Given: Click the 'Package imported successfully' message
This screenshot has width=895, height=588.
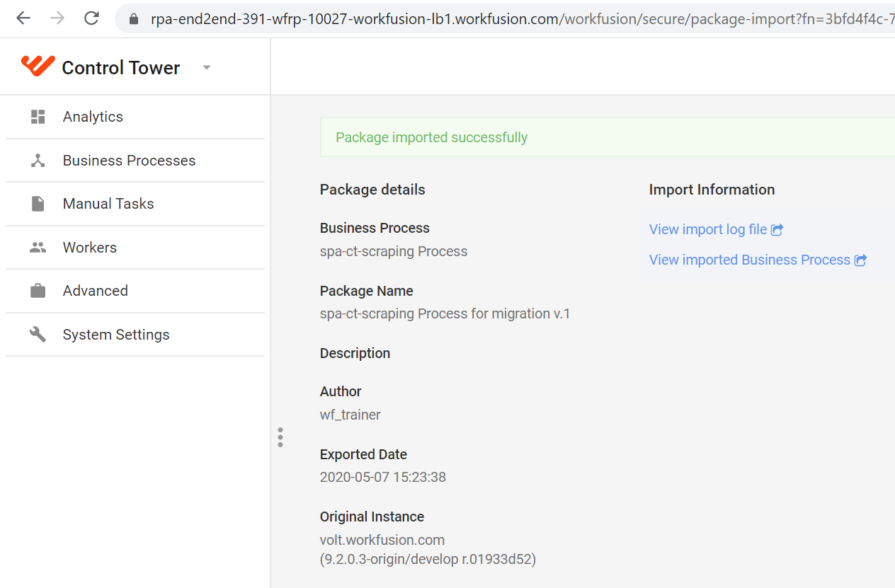Looking at the screenshot, I should (431, 137).
